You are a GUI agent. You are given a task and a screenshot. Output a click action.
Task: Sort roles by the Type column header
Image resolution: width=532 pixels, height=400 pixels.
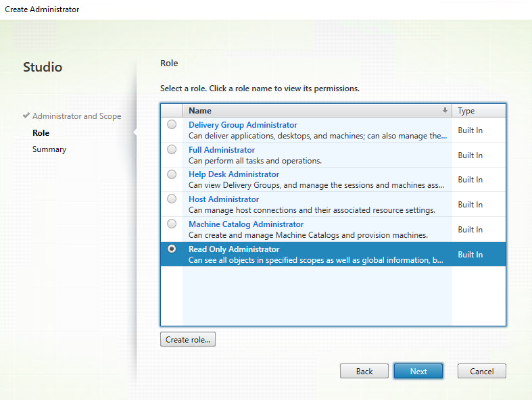(479, 111)
